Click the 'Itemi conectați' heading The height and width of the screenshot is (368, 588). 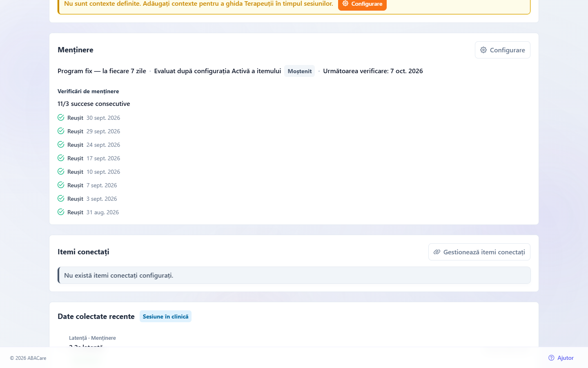pos(83,252)
